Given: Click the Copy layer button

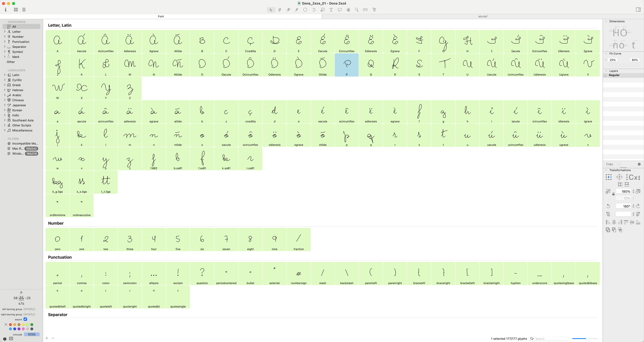Looking at the screenshot, I should click(x=609, y=164).
